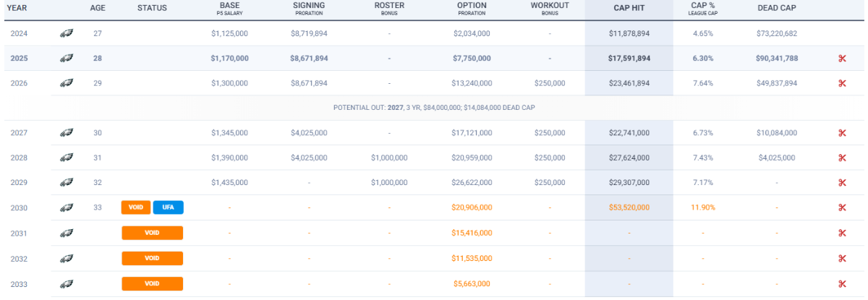Click the scissors cut icon for 2033
Image resolution: width=868 pixels, height=300 pixels.
click(842, 283)
